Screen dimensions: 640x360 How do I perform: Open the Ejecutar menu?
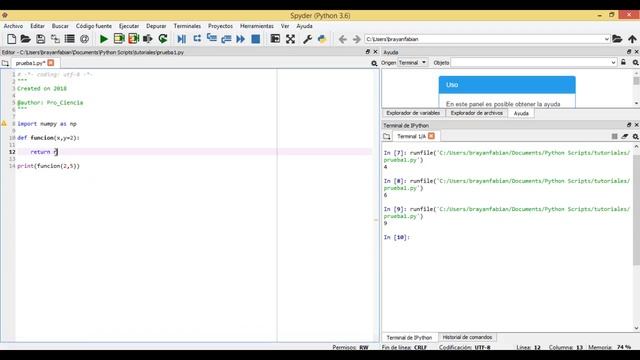(129, 26)
